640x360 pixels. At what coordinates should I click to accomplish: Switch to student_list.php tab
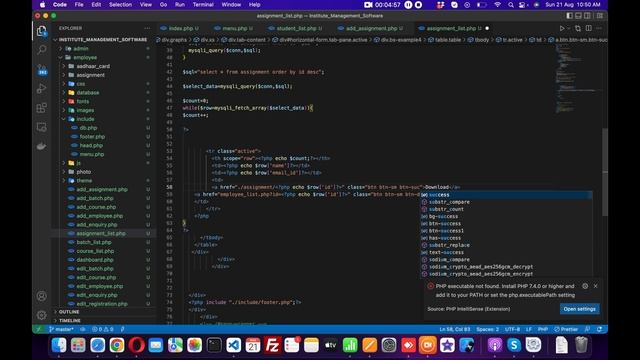(296, 28)
